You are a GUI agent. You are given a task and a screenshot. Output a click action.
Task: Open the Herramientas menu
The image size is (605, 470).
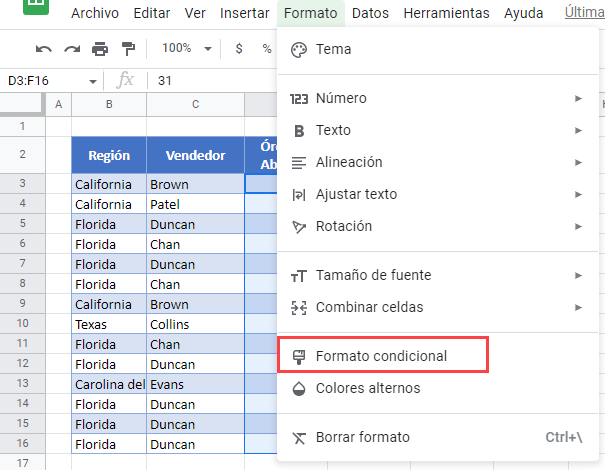(446, 13)
